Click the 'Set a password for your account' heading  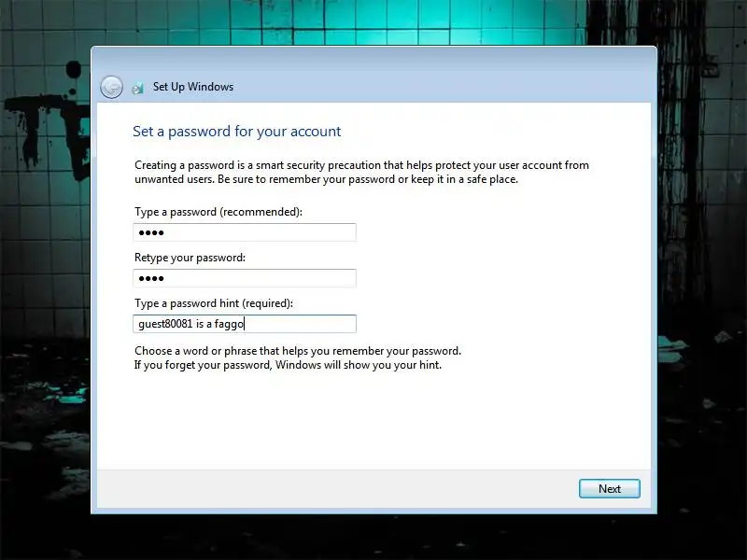(237, 132)
